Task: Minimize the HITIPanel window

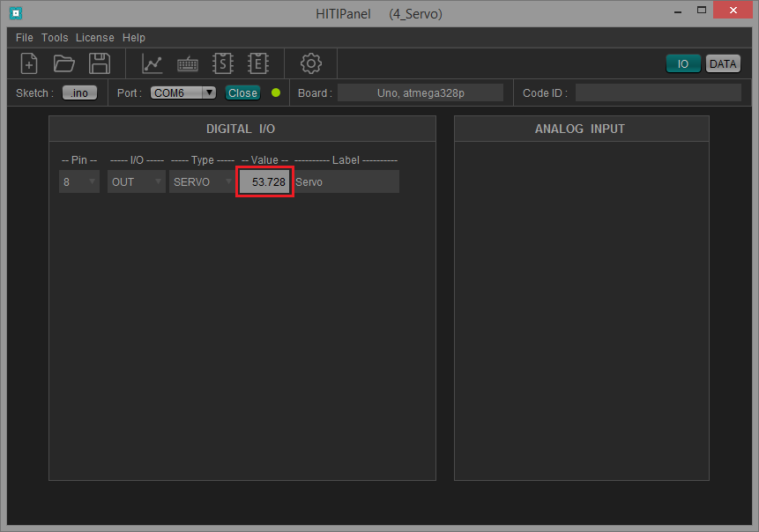Action: 678,11
